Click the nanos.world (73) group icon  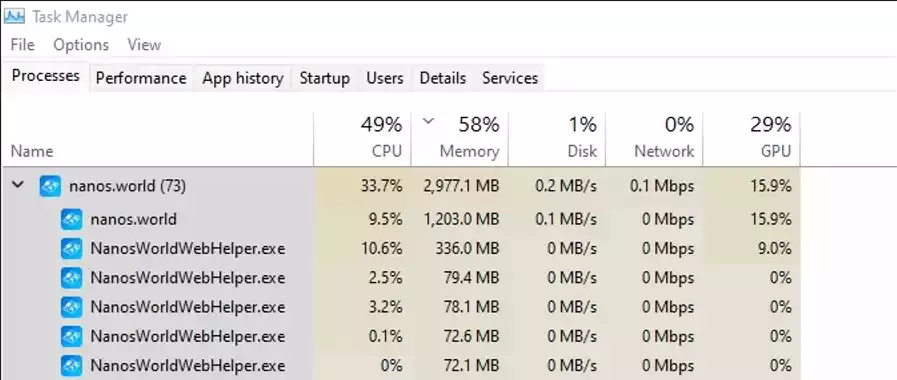(50, 186)
